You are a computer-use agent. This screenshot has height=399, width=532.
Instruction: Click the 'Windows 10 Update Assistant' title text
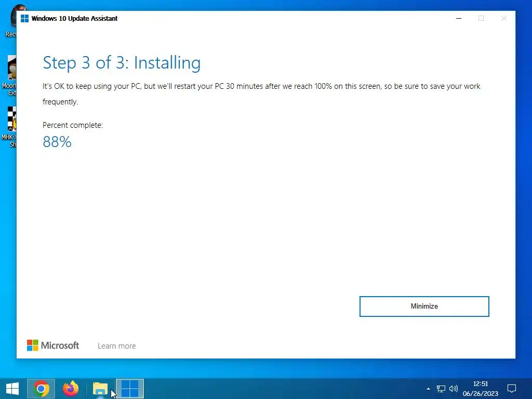tap(74, 18)
